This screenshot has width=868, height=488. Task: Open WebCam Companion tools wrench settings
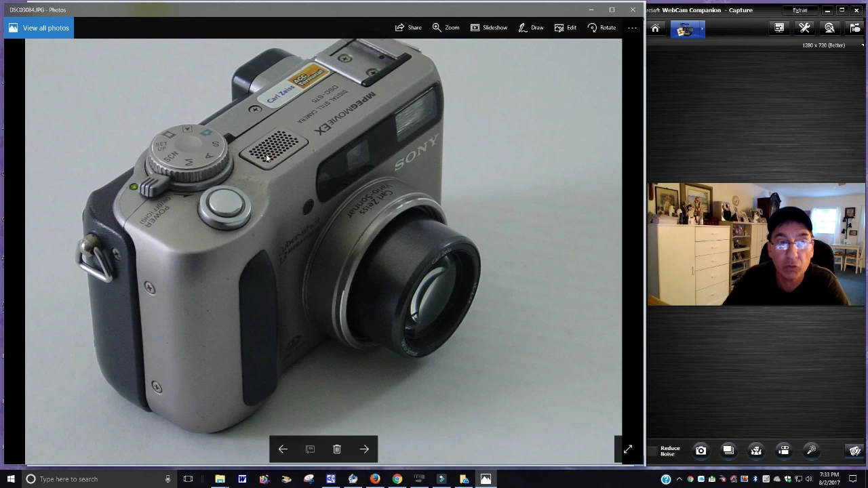804,28
